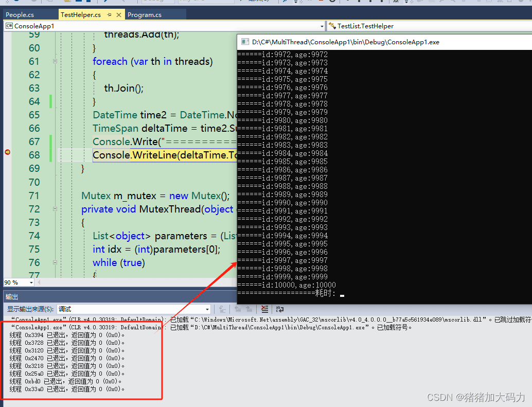The image size is (532, 407).
Task: Click output line 线程 0x3120 已退出
Action: [x=67, y=350]
